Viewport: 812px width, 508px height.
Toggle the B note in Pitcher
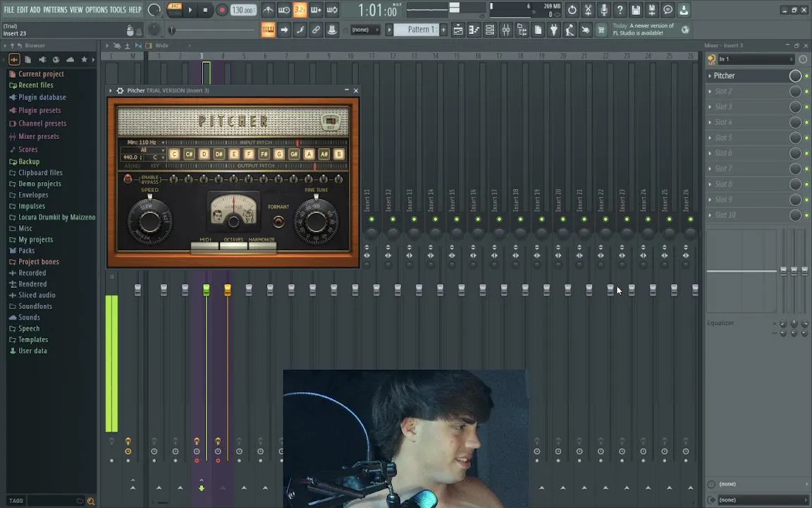pos(339,154)
